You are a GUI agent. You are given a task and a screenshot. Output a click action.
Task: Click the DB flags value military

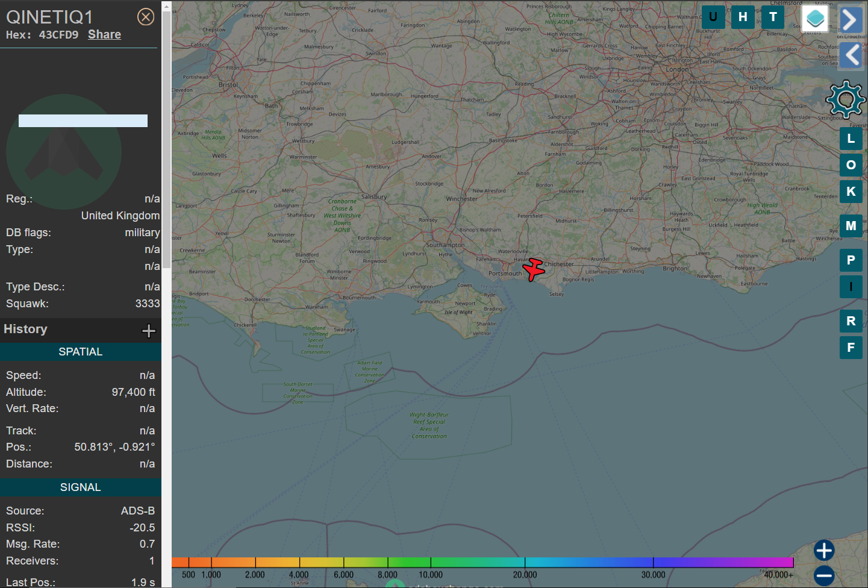142,233
